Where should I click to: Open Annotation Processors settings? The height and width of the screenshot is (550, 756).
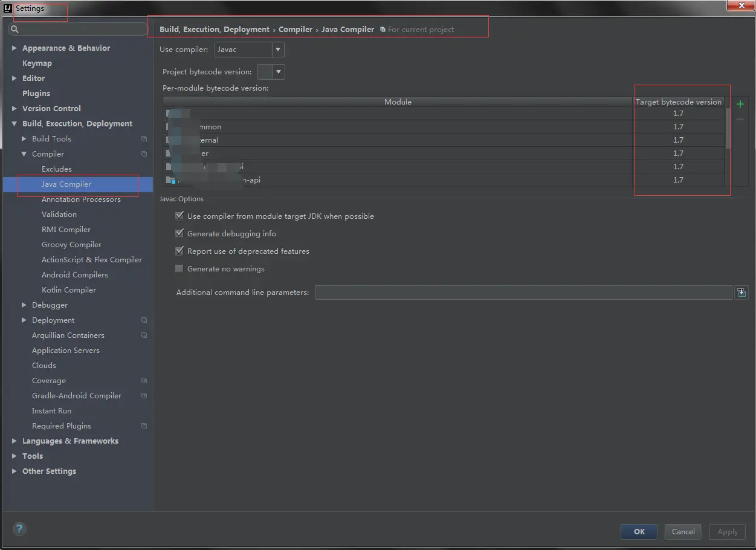[x=81, y=199]
